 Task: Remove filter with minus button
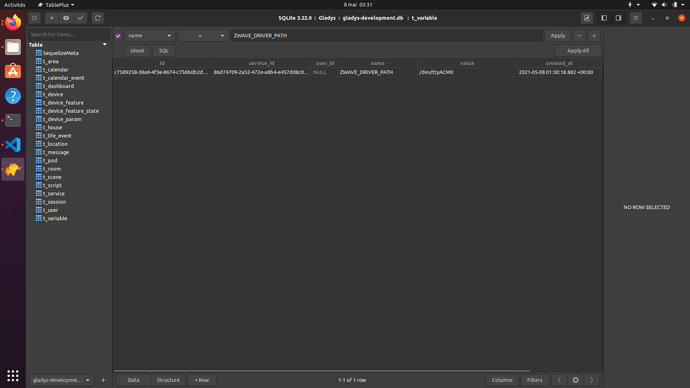pos(579,36)
